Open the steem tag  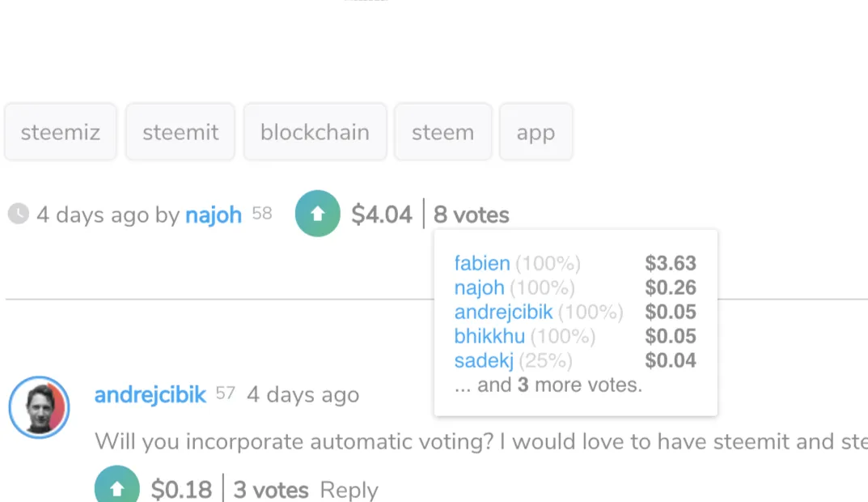[442, 132]
